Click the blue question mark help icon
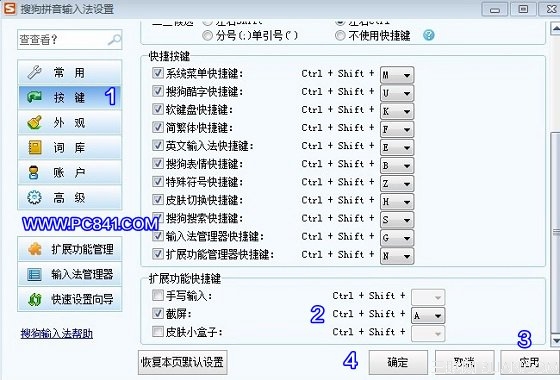The image size is (560, 380). (x=429, y=35)
